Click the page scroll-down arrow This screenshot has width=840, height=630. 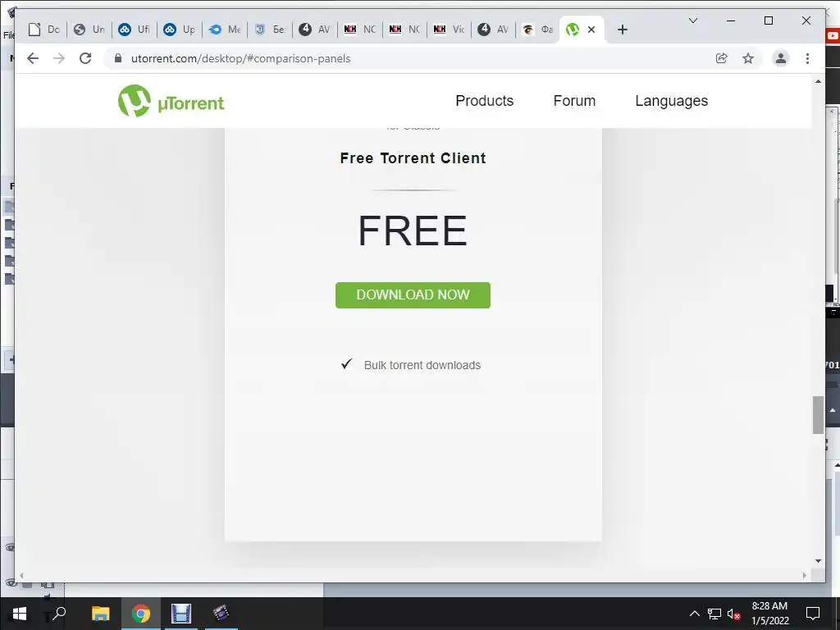tap(818, 561)
